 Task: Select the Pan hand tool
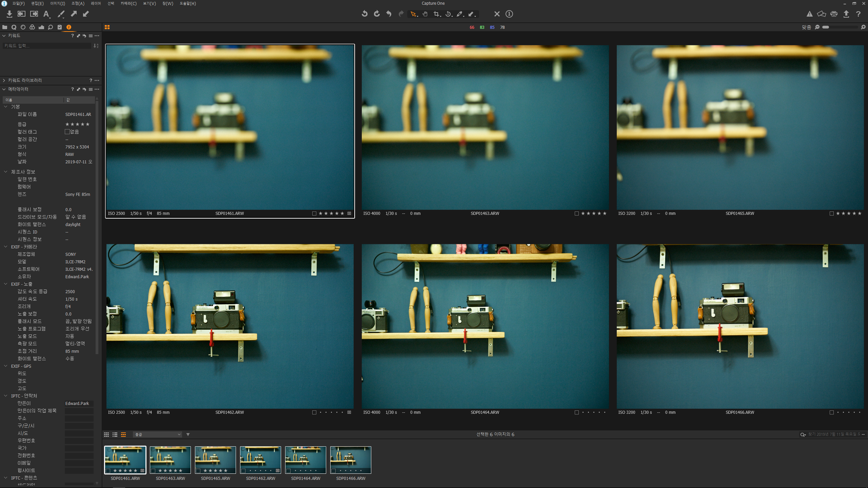tap(425, 14)
